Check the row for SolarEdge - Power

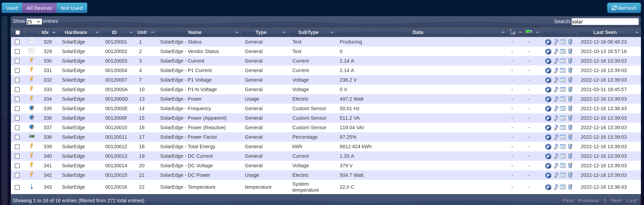(17, 99)
